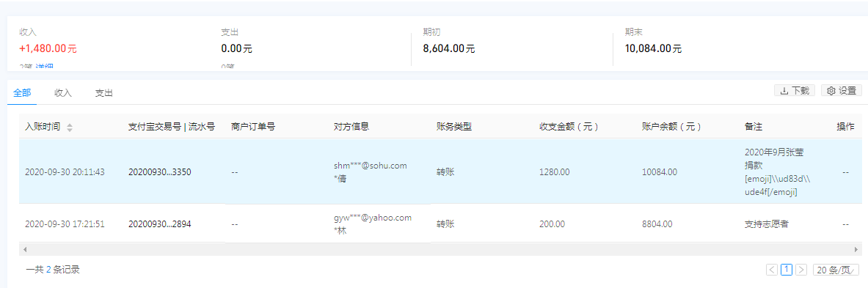This screenshot has height=288, width=868.
Task: Click the horizontal scrollbar track
Action: (x=441, y=250)
